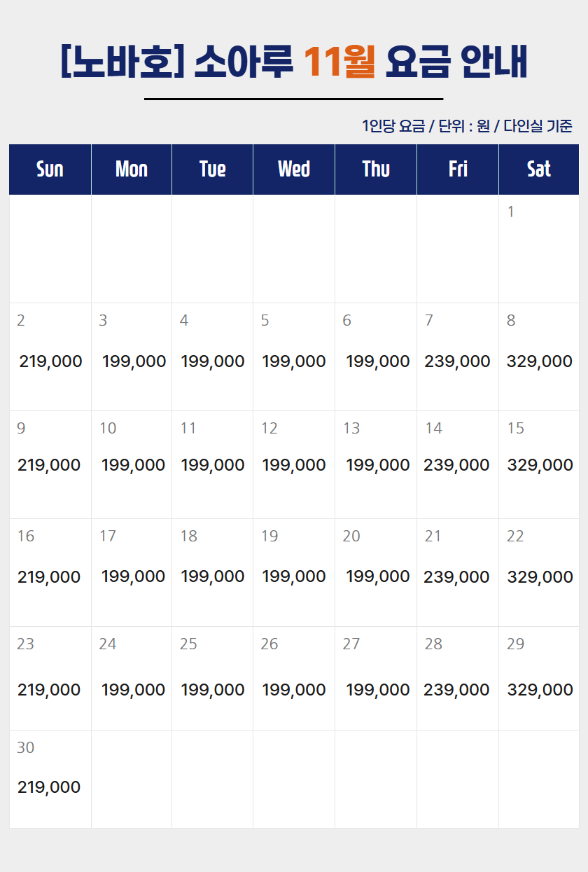Click date 18 in the calendar
The height and width of the screenshot is (872, 588).
[189, 537]
